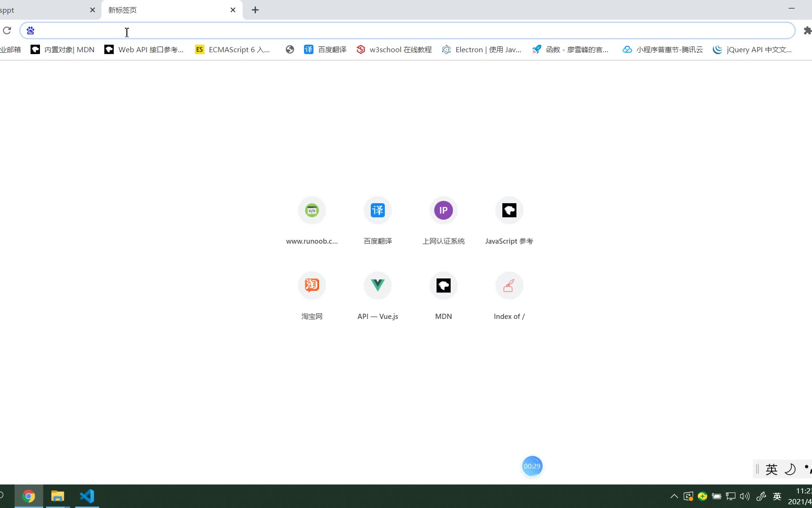812x508 pixels.
Task: Click the volume speaker tray icon
Action: (x=745, y=496)
